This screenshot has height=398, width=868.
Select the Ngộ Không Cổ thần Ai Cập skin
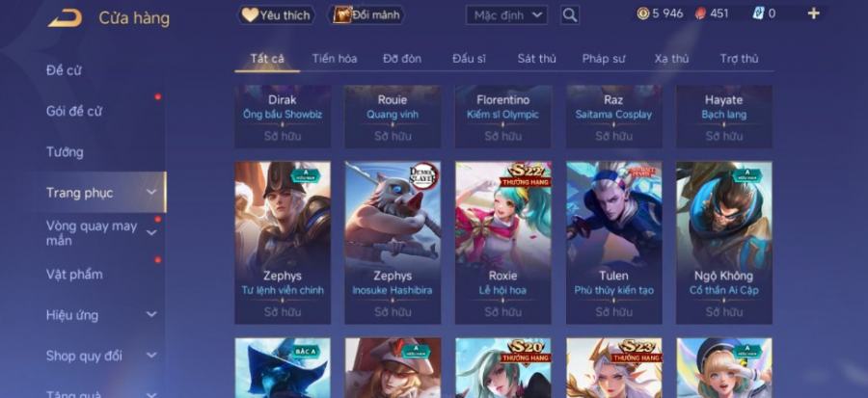coord(724,243)
